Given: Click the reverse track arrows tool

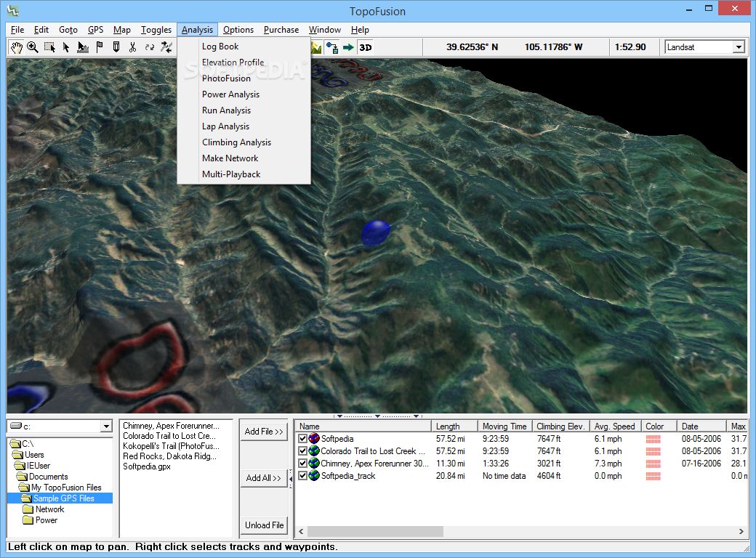Looking at the screenshot, I should [150, 47].
